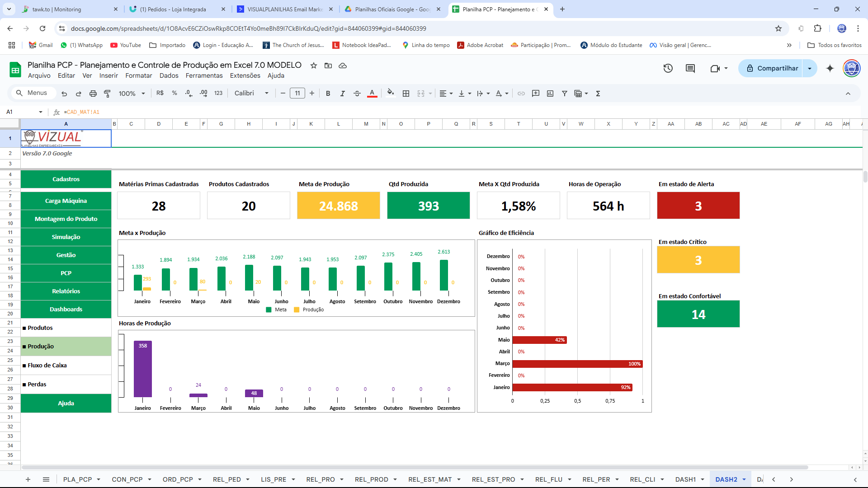The height and width of the screenshot is (488, 868).
Task: Open the Gemini sparkle icon
Action: [x=830, y=68]
